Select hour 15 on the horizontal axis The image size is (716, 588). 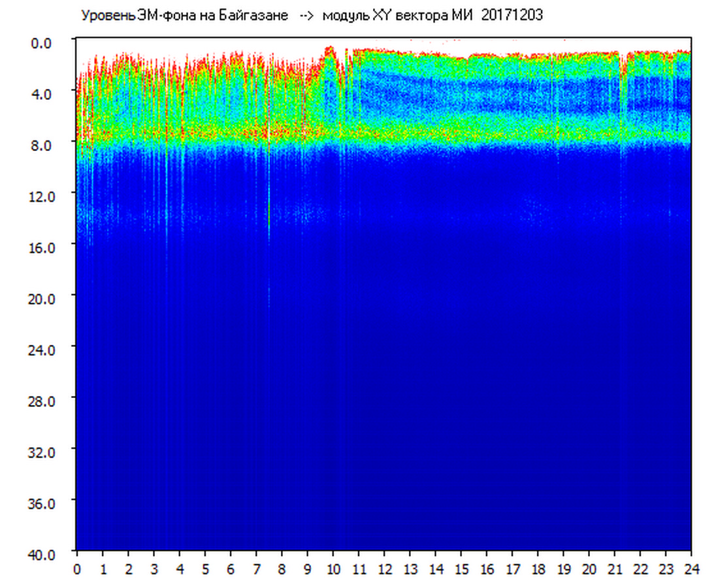461,569
